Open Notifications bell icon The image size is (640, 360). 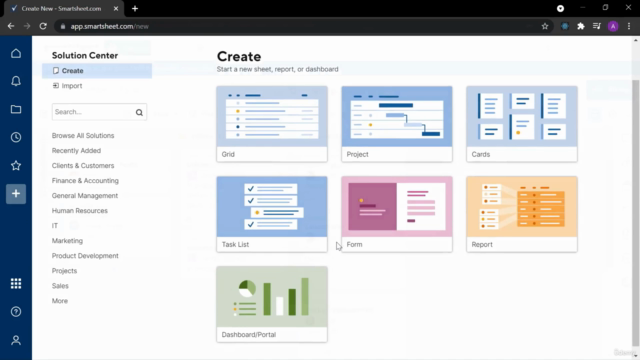16,81
